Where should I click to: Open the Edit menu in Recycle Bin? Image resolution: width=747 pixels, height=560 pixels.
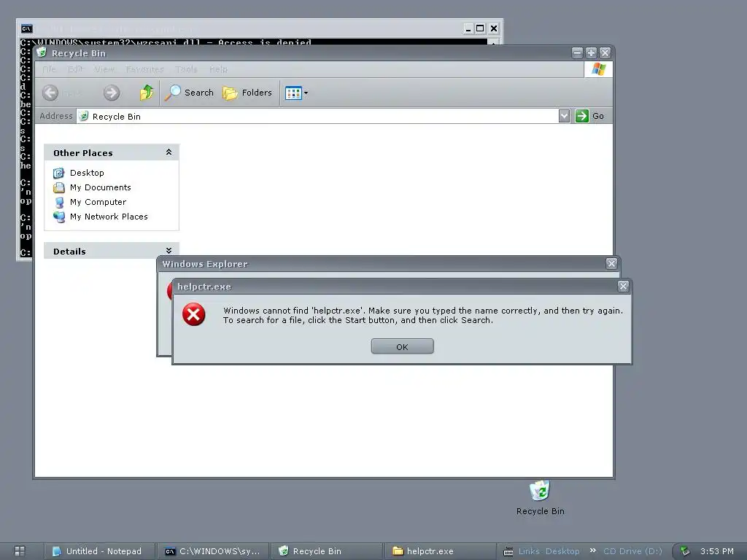pos(75,69)
